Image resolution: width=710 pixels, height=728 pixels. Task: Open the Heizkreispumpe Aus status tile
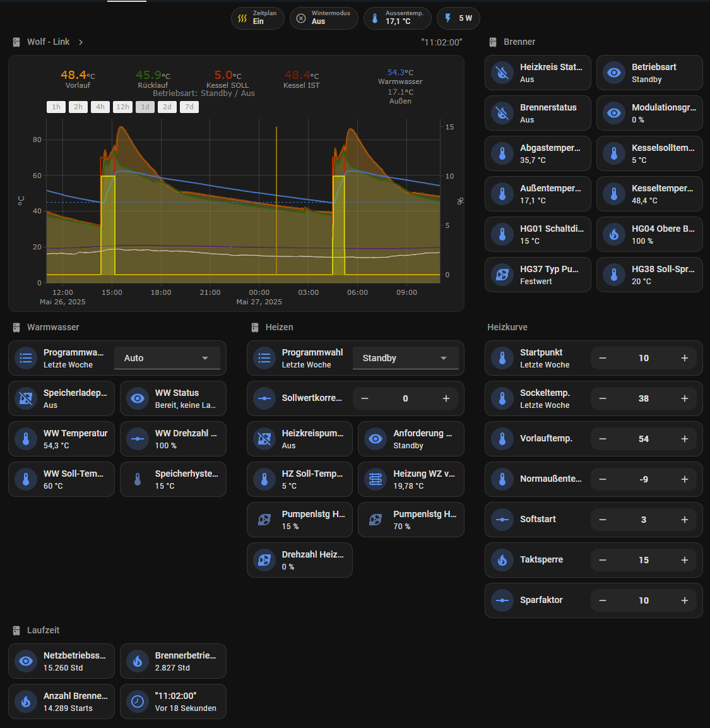pyautogui.click(x=300, y=439)
